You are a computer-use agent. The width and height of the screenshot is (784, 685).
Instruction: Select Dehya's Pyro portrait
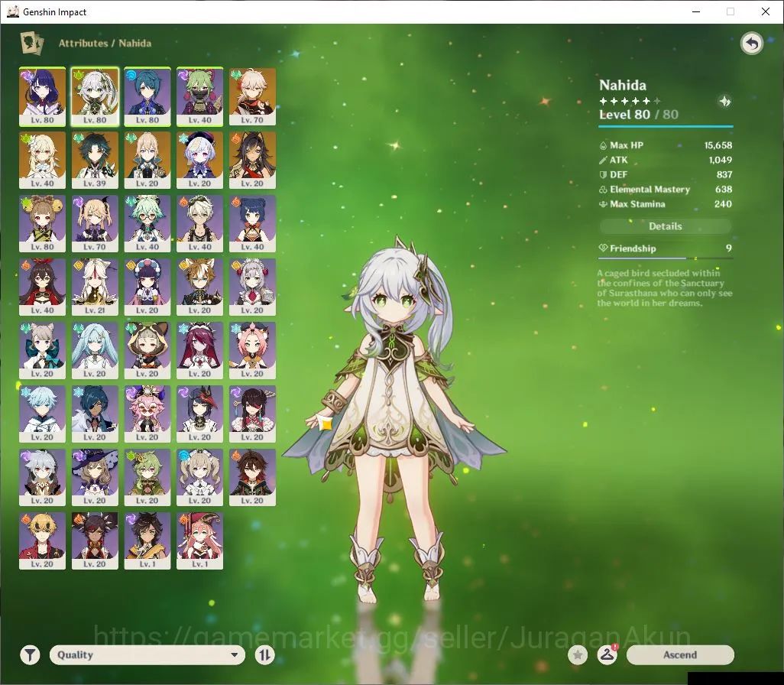(x=252, y=160)
